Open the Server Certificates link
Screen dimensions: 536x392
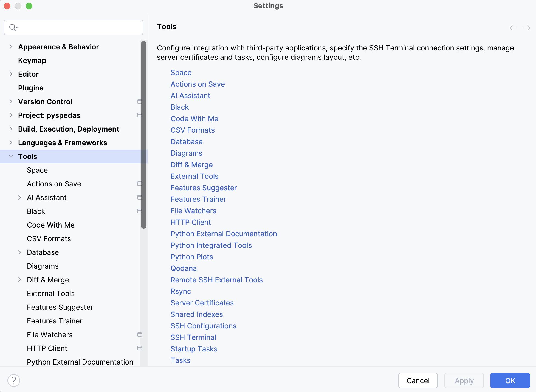[202, 303]
